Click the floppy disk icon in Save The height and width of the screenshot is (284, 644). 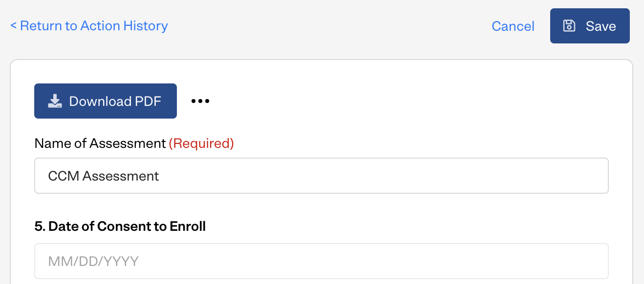coord(569,26)
